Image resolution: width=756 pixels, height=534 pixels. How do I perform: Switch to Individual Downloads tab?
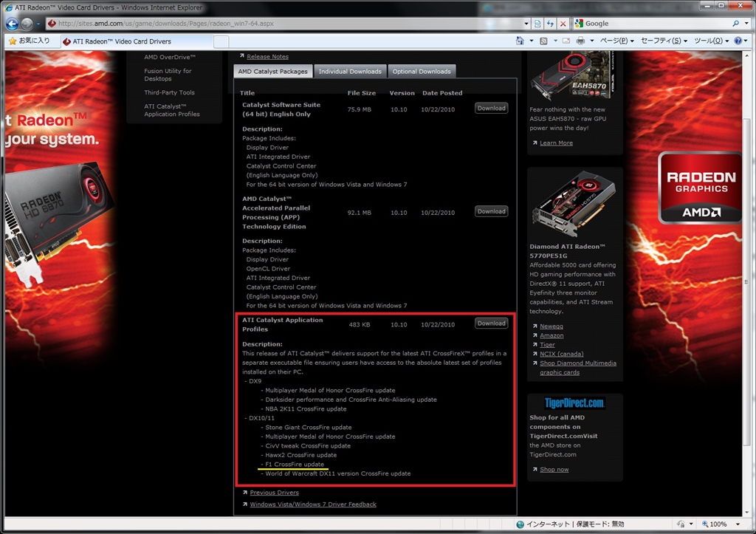point(350,72)
